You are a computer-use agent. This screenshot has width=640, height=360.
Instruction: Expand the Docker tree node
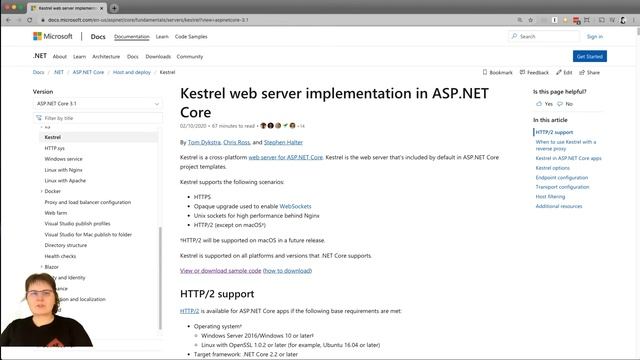pos(42,191)
